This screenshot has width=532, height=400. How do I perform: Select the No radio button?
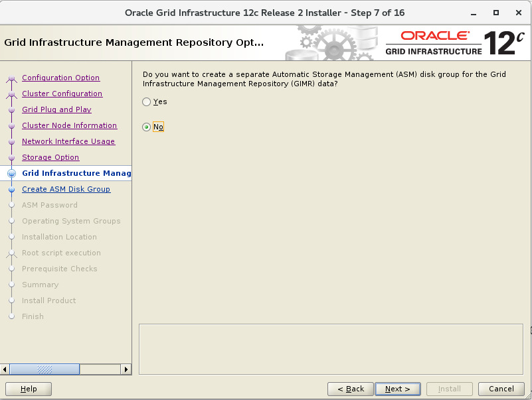[x=146, y=127]
